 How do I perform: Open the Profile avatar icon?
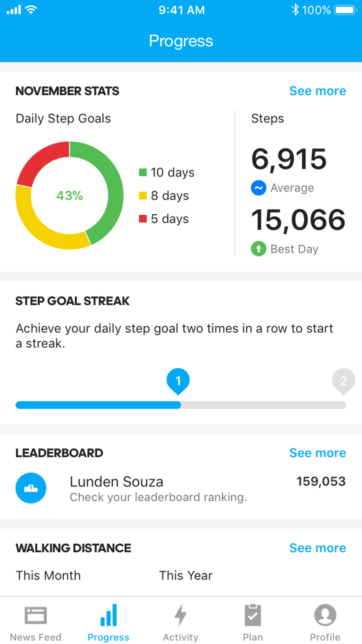[x=325, y=615]
